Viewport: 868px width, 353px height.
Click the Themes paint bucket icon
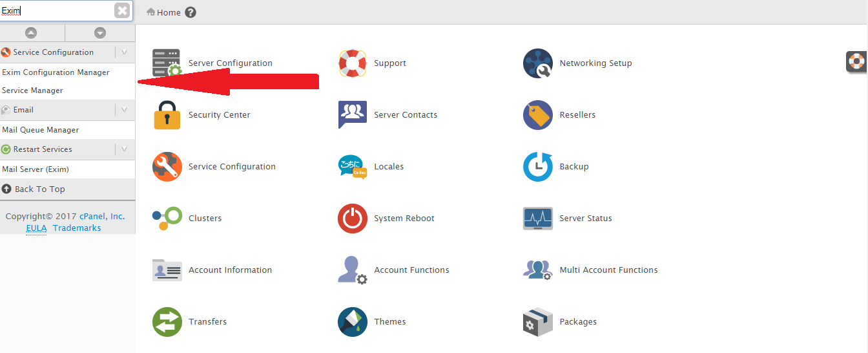353,322
